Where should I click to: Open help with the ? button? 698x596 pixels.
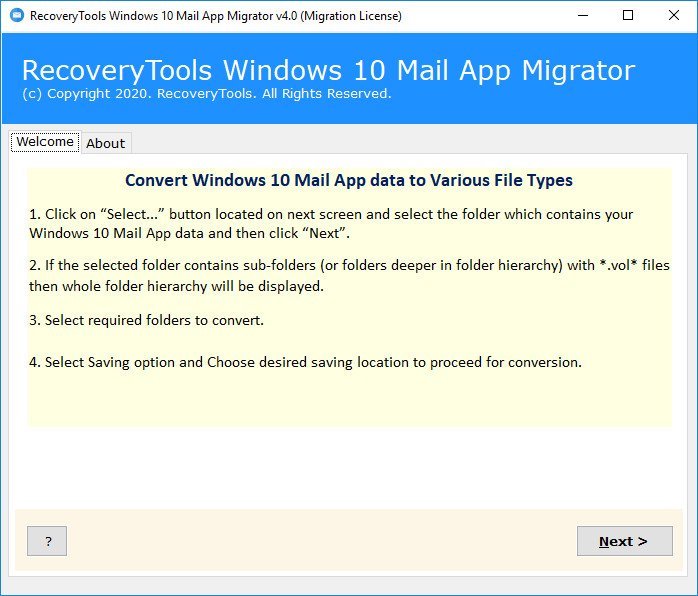47,541
